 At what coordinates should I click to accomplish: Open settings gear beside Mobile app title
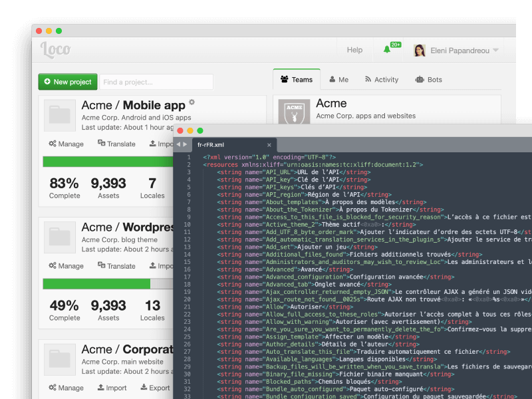tap(192, 102)
